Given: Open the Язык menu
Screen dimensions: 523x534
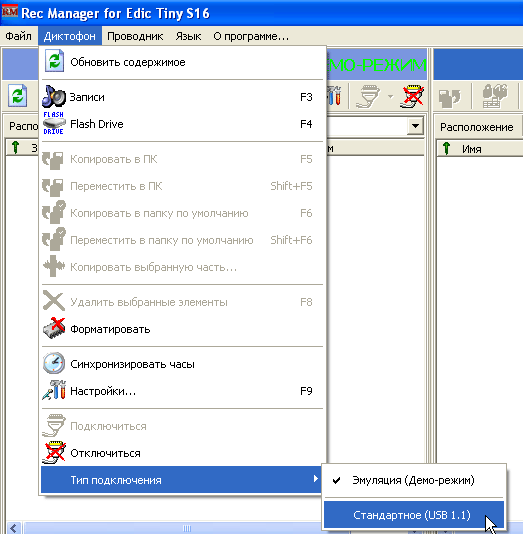Looking at the screenshot, I should [188, 36].
